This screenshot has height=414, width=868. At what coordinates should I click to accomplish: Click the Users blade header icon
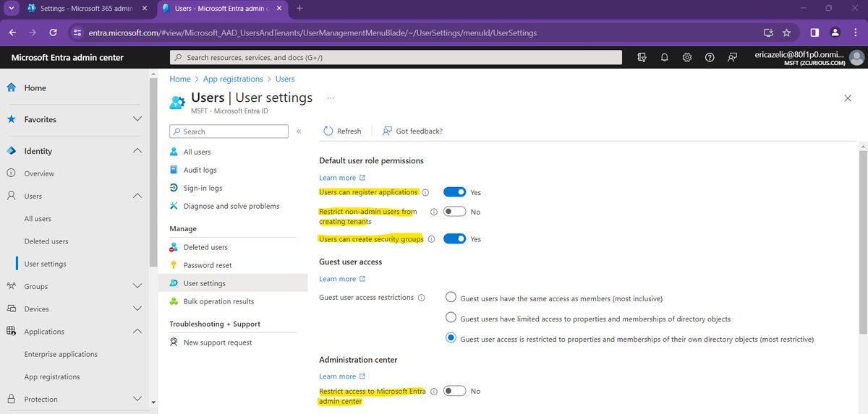177,102
